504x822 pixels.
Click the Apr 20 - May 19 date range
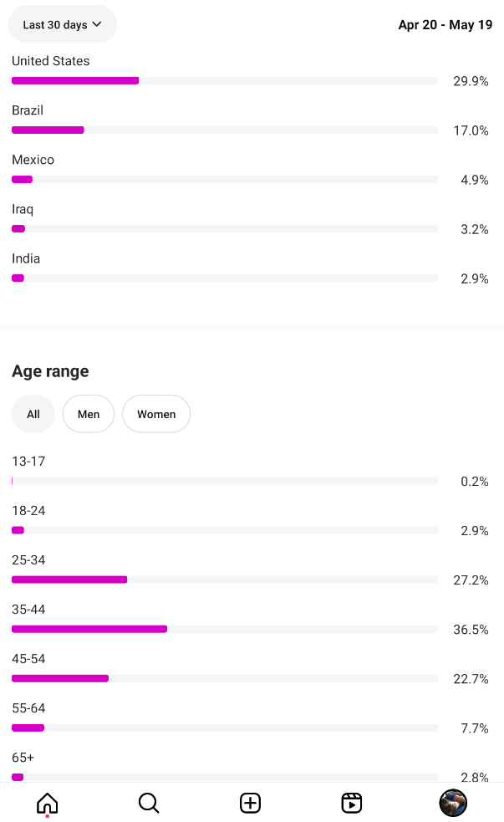[x=445, y=24]
